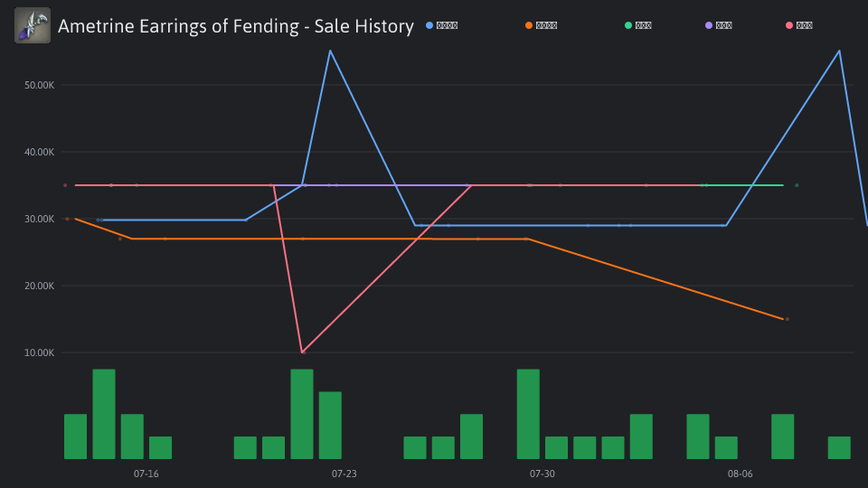Click the 08-06 date label
Viewport: 868px width, 488px height.
click(x=741, y=474)
